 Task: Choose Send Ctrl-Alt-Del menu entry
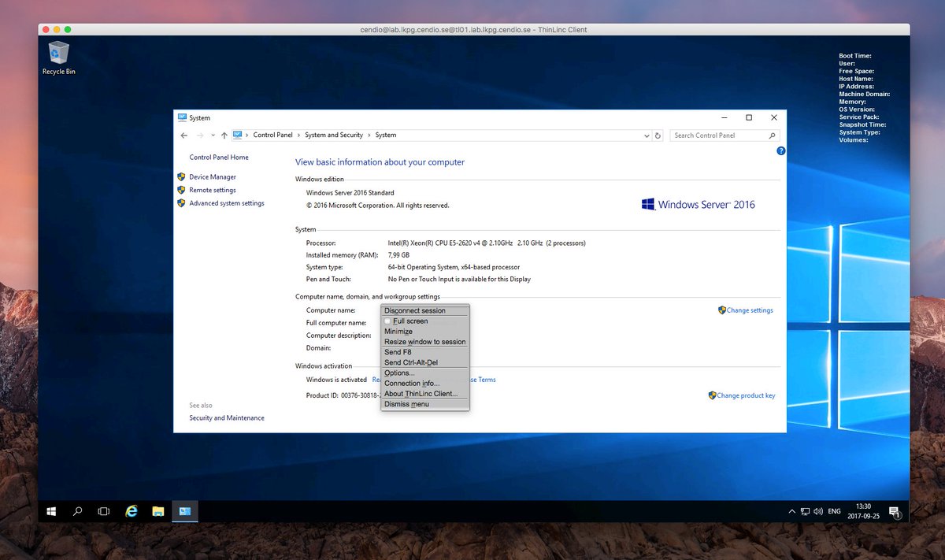pyautogui.click(x=425, y=362)
